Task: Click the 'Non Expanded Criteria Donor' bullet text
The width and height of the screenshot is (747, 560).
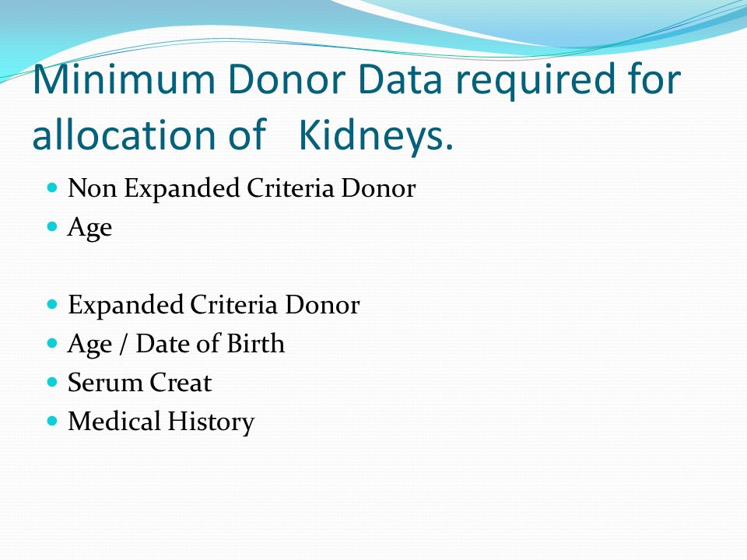Action: coord(241,188)
